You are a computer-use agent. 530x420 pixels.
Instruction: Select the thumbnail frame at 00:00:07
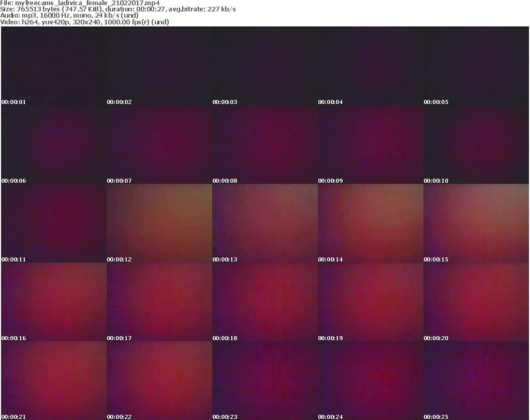(159, 144)
